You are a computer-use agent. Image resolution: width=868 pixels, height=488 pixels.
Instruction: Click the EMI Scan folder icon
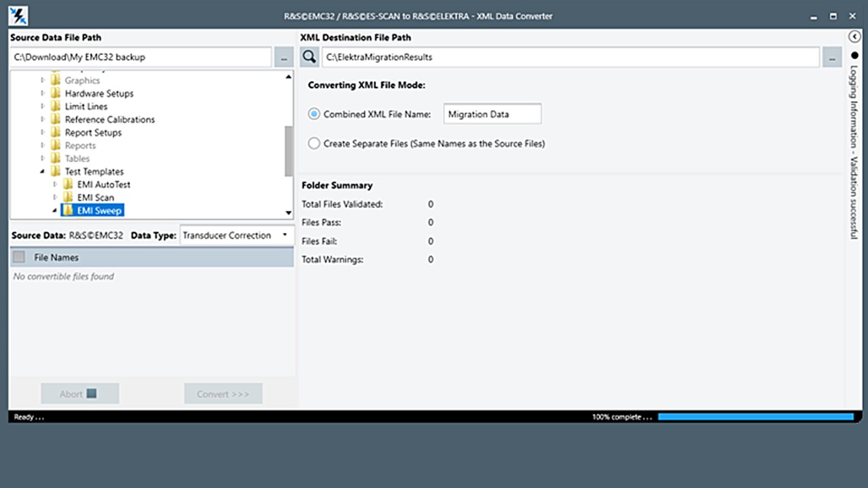[x=68, y=197]
